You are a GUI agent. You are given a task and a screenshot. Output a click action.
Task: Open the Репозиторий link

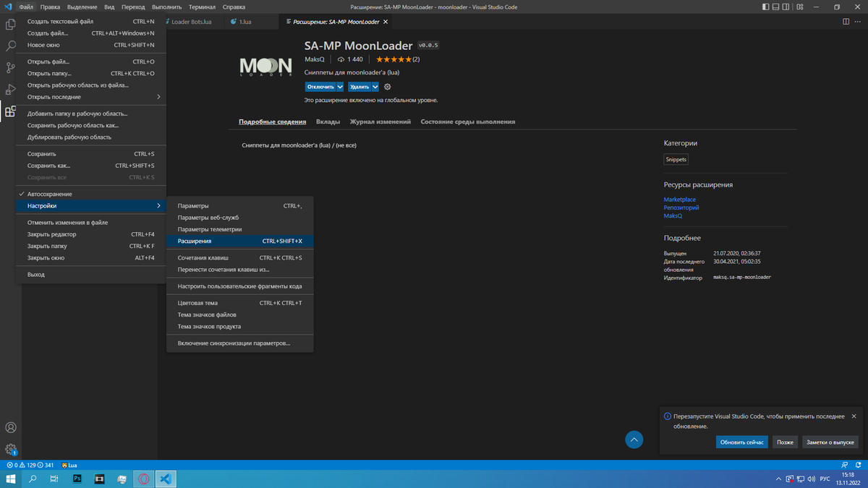(681, 207)
